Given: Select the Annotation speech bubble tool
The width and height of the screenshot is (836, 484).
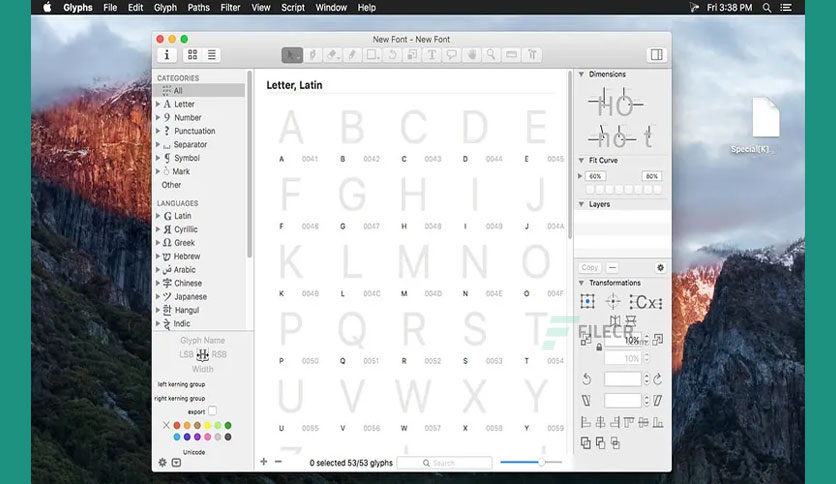Looking at the screenshot, I should point(452,55).
